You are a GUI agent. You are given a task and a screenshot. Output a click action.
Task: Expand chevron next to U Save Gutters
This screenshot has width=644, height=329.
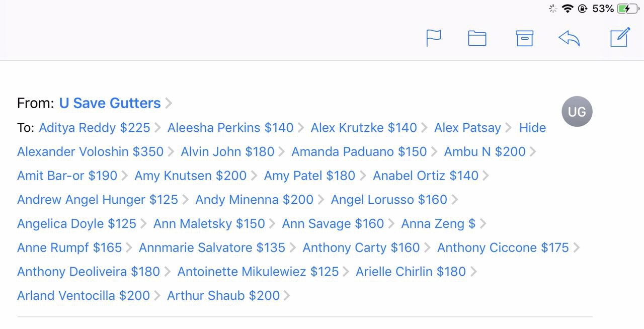(x=169, y=104)
